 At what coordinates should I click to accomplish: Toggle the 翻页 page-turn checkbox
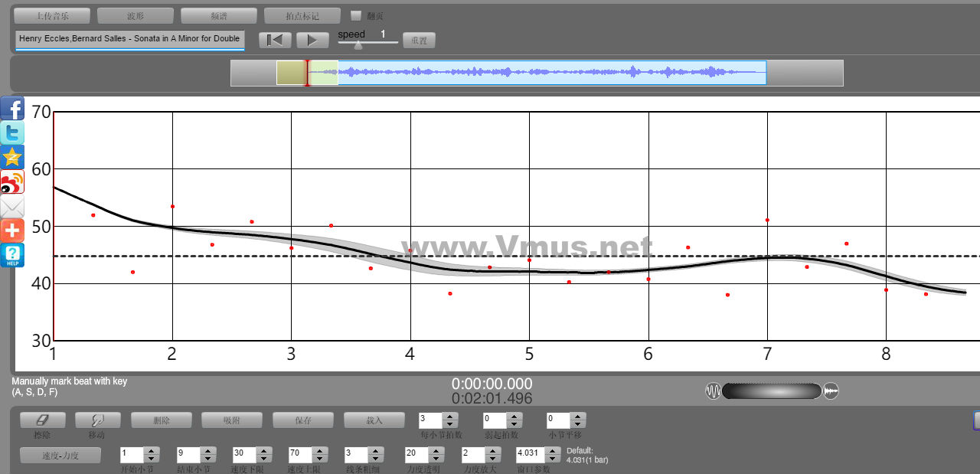356,15
